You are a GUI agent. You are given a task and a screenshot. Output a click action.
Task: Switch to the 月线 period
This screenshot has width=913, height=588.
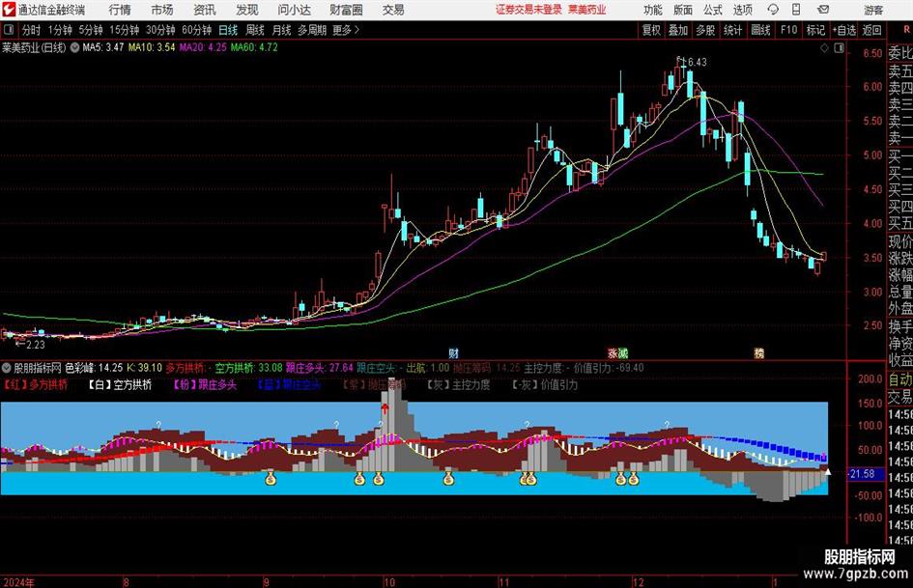coord(282,30)
